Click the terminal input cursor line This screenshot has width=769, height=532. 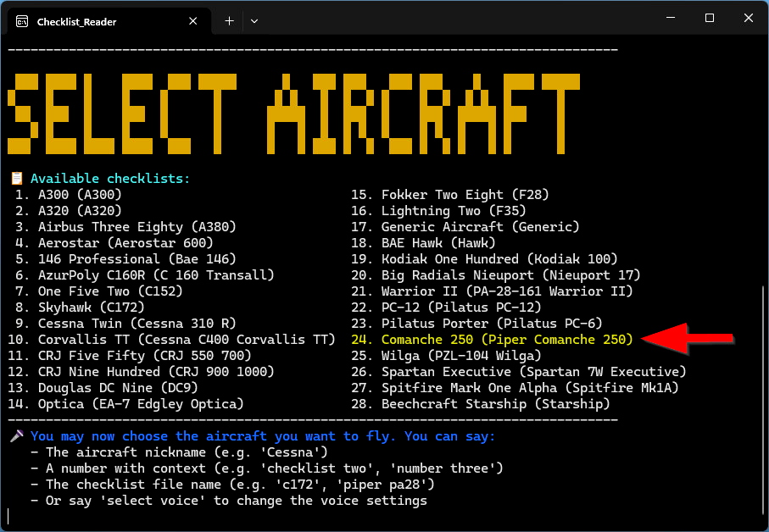pyautogui.click(x=10, y=514)
